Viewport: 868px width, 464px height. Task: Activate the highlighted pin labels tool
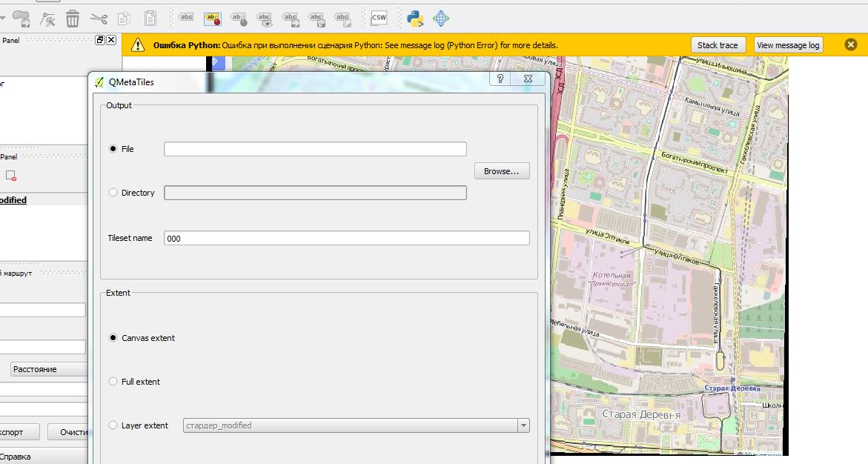[x=213, y=19]
